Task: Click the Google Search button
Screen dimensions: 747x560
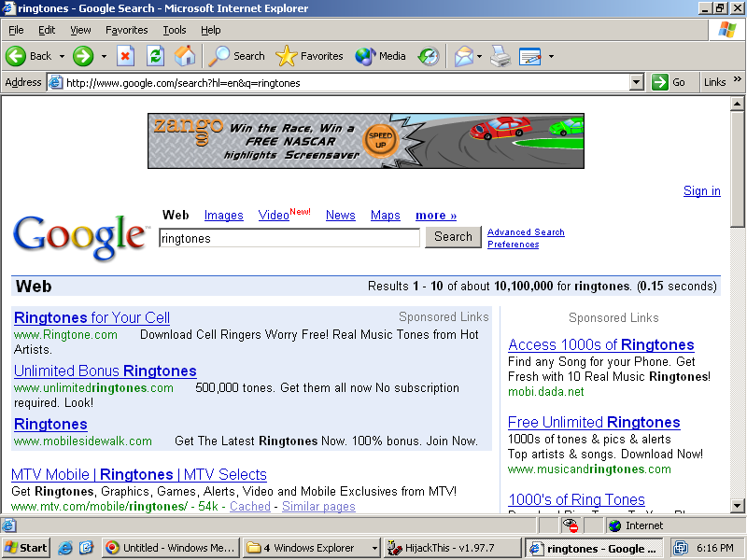Action: tap(453, 237)
